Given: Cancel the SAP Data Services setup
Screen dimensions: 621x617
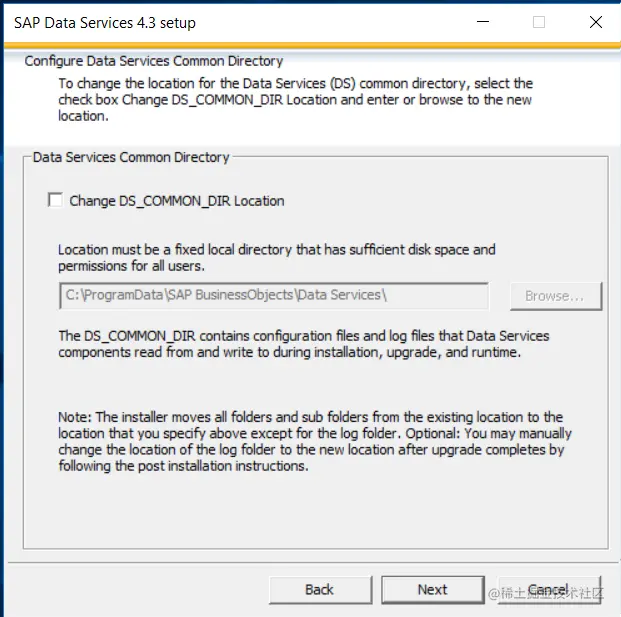Looking at the screenshot, I should coord(549,590).
